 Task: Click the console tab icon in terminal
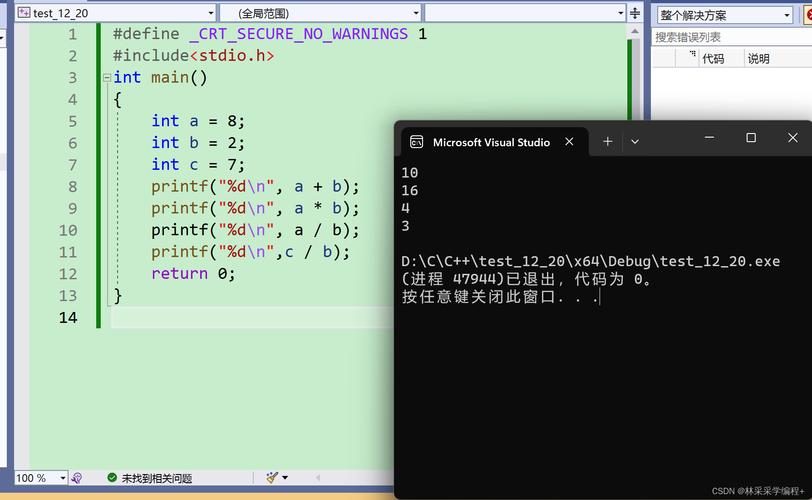416,142
